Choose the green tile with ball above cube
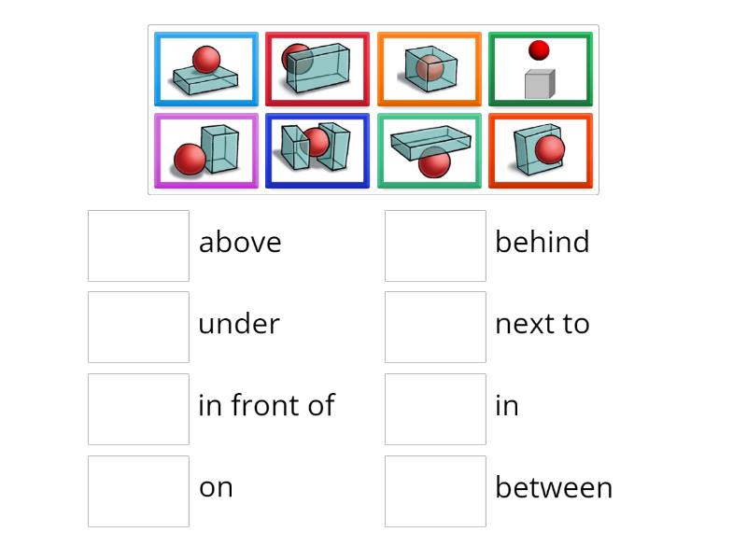 541,70
